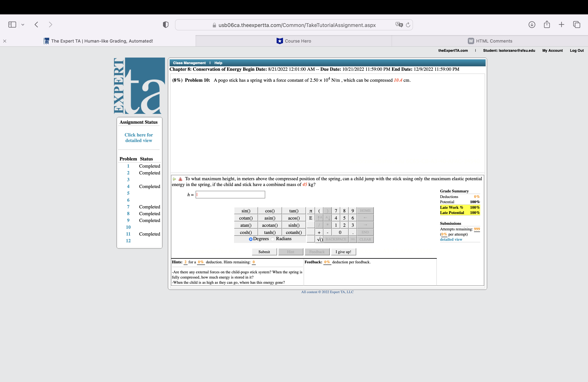The image size is (588, 382).
Task: Click the privacy shield icon
Action: click(x=165, y=24)
